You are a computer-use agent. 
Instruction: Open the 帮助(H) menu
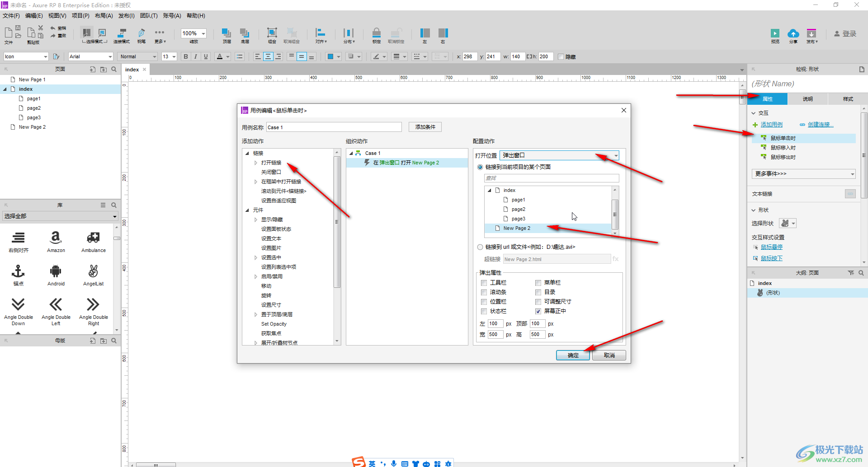[196, 16]
